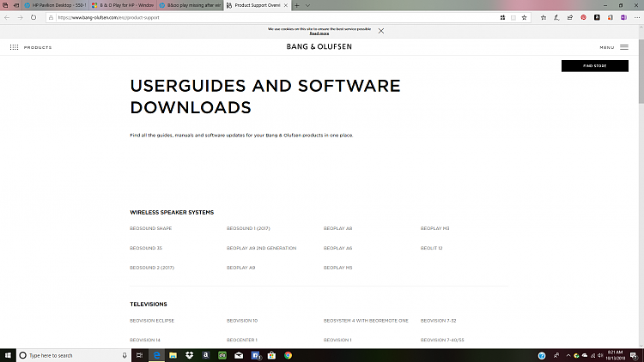The width and height of the screenshot is (644, 362).
Task: Open the BEOPLAY M5 link
Action: coord(337,268)
